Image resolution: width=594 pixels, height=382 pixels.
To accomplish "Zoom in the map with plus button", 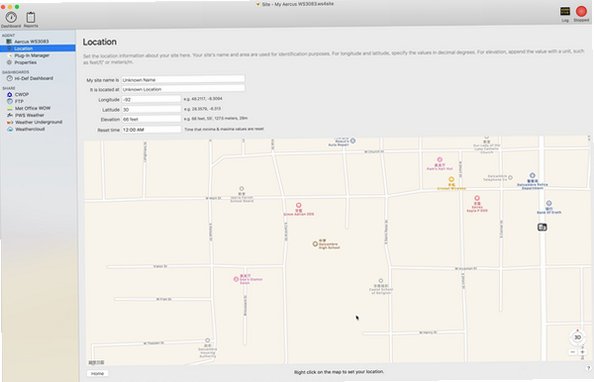I will (582, 352).
